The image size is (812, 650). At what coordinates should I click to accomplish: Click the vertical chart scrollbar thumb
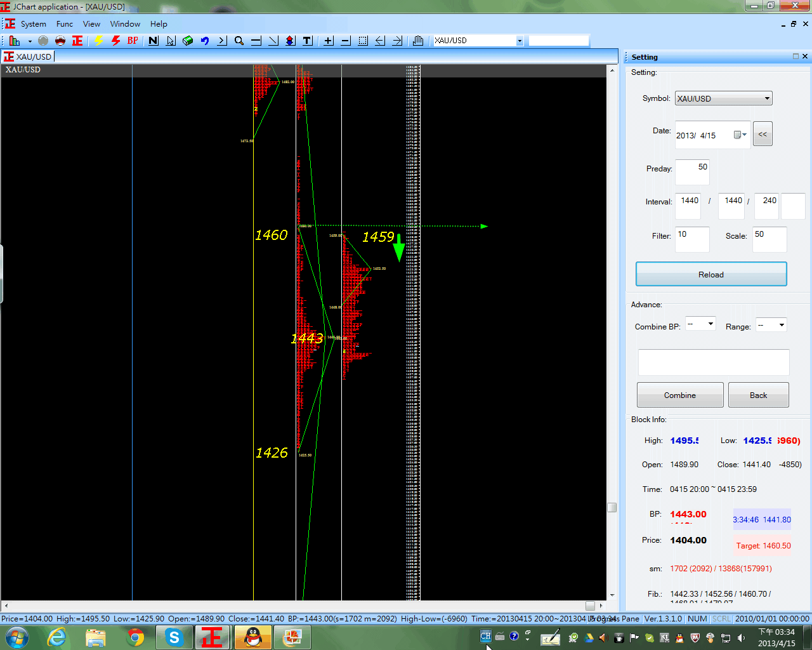coord(612,507)
